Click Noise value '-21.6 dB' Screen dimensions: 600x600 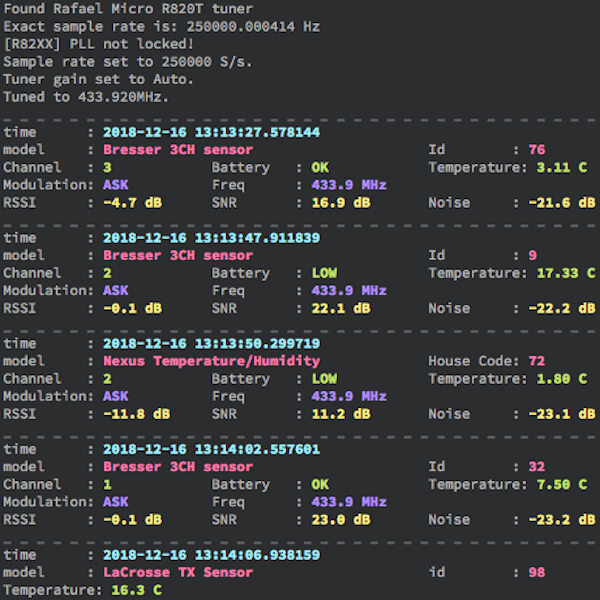click(562, 203)
